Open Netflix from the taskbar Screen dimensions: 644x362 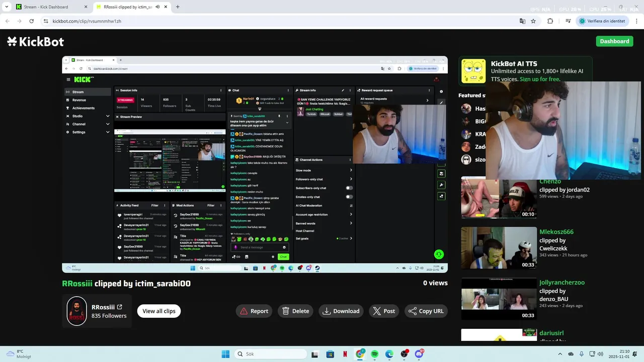point(345,354)
